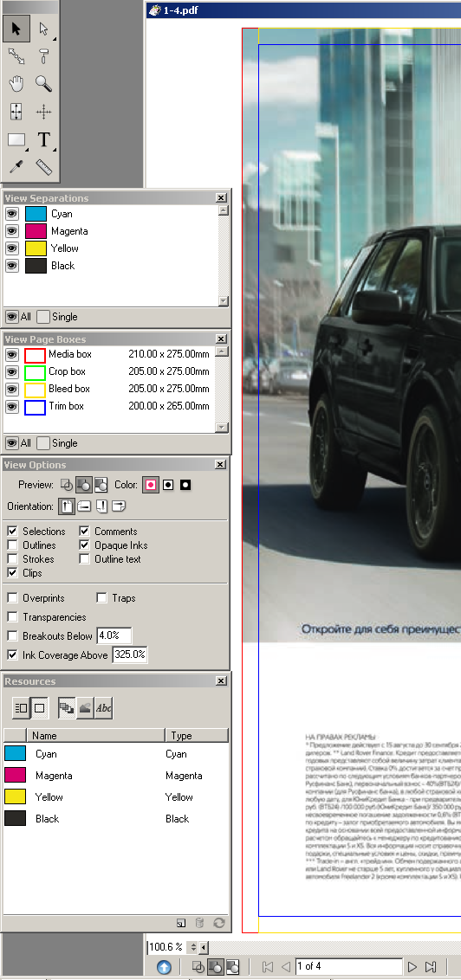The height and width of the screenshot is (980, 461).
Task: Choose the third Preview mode in View Options
Action: (x=101, y=485)
